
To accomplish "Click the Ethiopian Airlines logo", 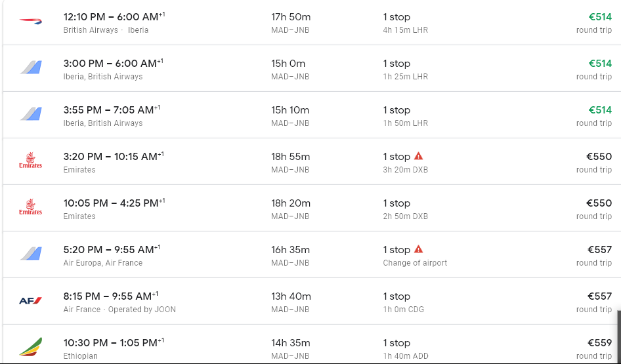I will (30, 347).
